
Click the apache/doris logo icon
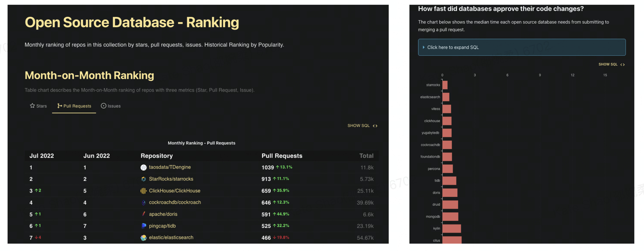pyautogui.click(x=143, y=214)
